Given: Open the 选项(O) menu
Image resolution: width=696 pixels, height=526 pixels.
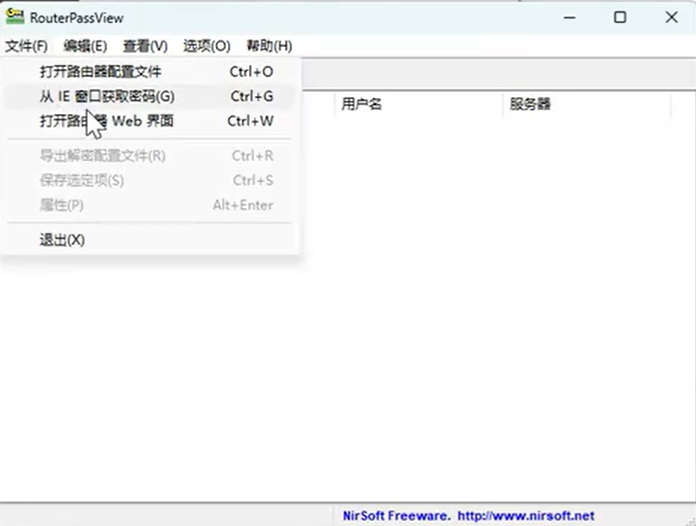Looking at the screenshot, I should pyautogui.click(x=206, y=46).
